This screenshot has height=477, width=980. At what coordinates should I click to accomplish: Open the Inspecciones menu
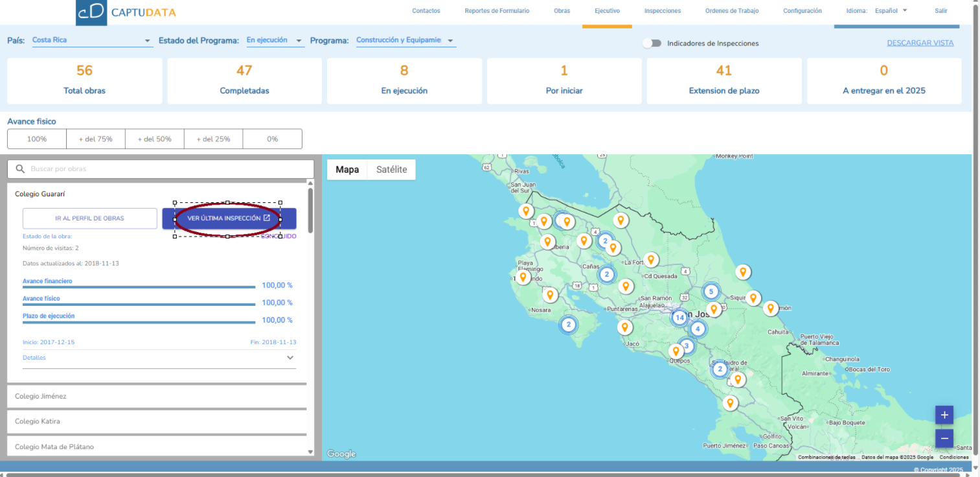662,11
